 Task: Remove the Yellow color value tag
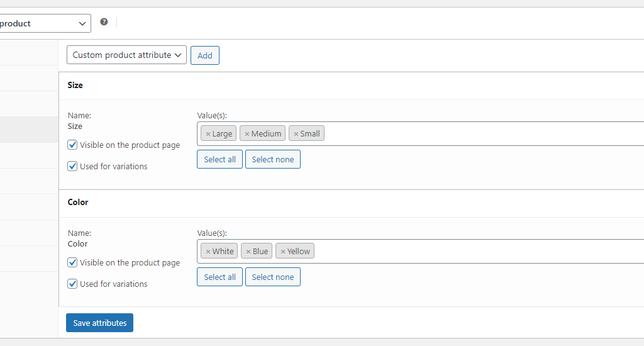tap(282, 252)
